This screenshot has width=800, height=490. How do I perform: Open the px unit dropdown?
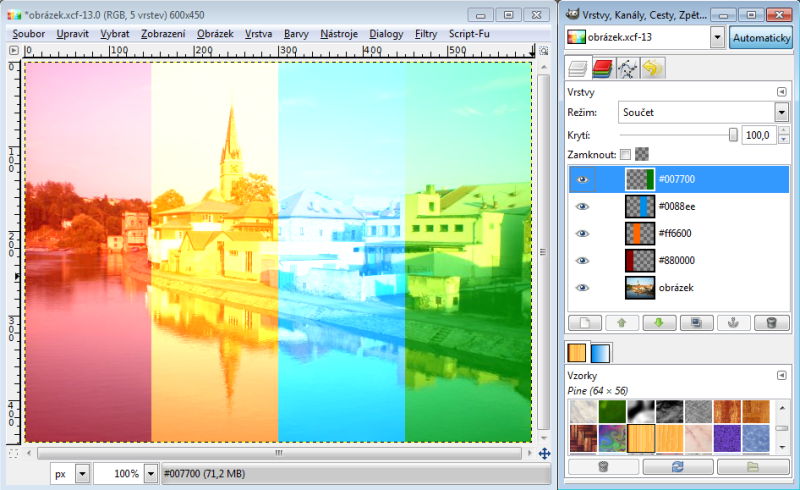coord(82,474)
